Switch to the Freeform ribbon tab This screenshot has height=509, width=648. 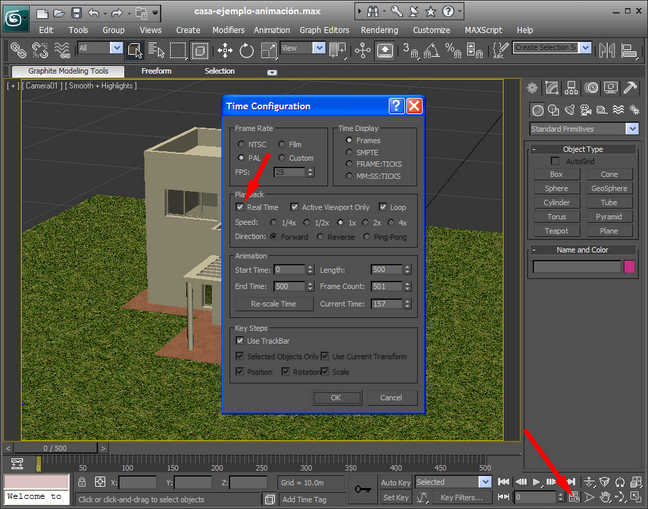[x=156, y=71]
